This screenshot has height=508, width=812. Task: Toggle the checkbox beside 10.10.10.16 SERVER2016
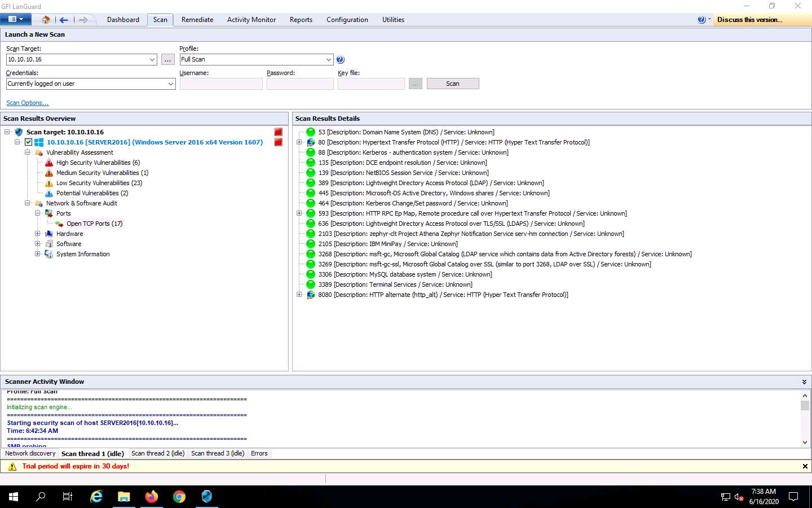(28, 142)
